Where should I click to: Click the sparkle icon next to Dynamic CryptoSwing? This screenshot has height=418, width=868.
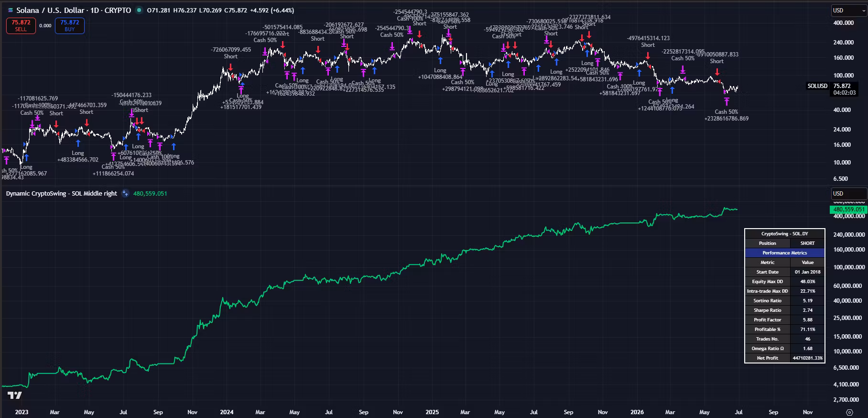click(125, 193)
